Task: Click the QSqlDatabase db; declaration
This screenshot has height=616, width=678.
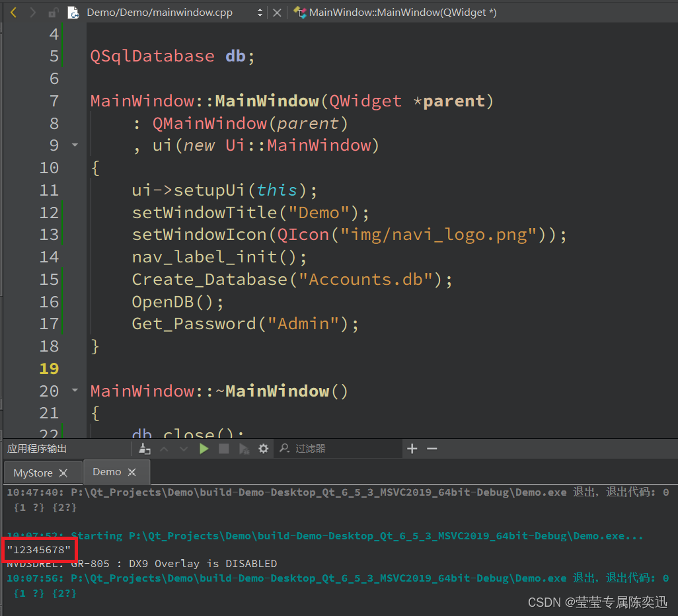Action: 172,56
